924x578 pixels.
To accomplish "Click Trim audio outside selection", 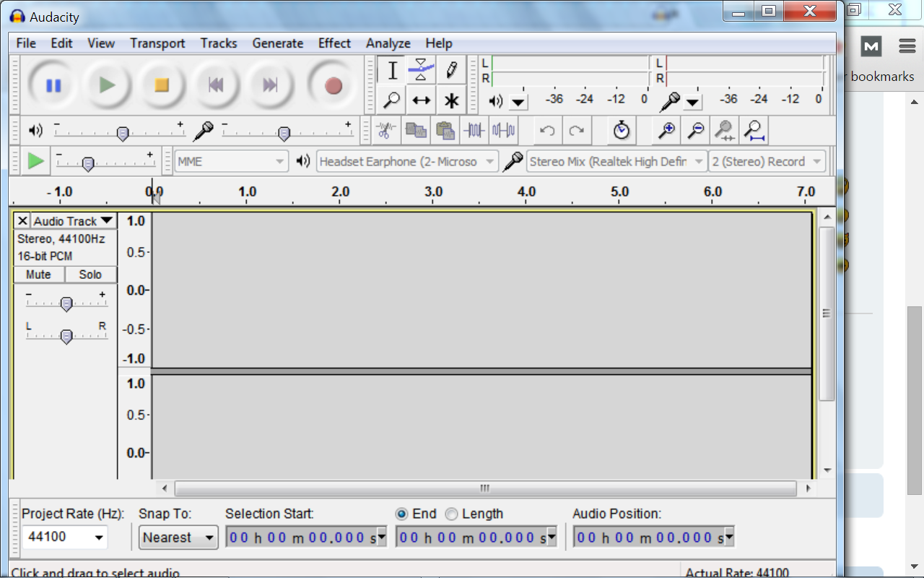I will (x=474, y=131).
